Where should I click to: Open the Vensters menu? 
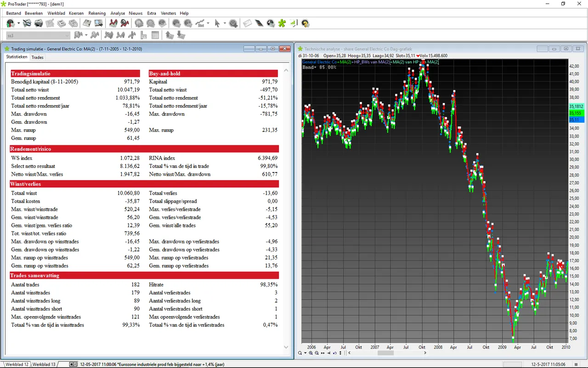click(x=169, y=13)
